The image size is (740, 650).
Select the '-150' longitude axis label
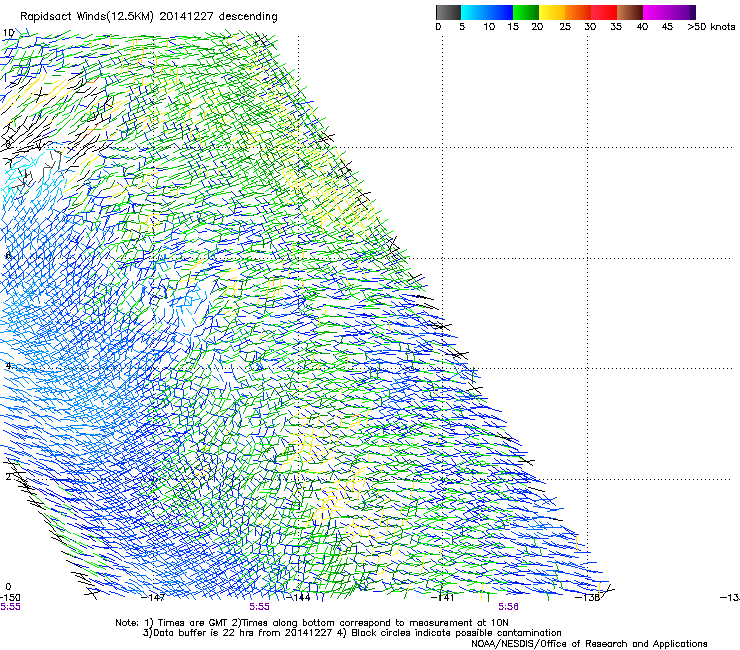click(x=10, y=598)
